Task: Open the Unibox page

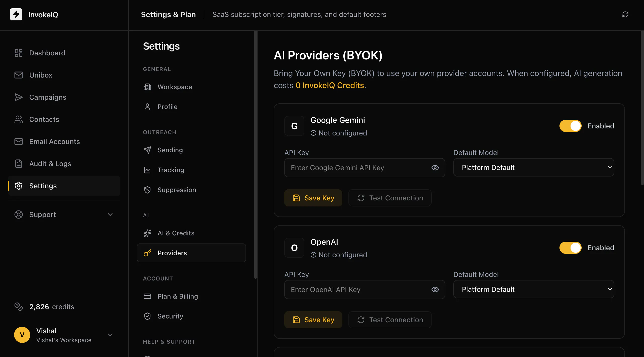Action: (64, 75)
